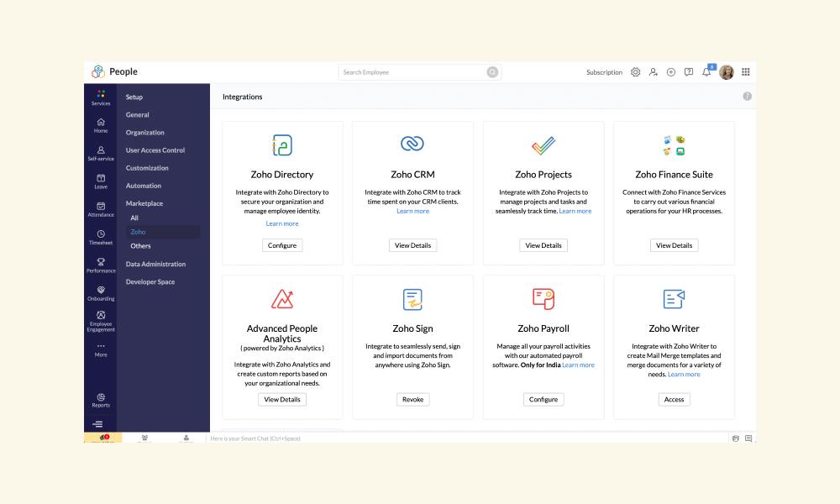Click the bottom-right notes icon
This screenshot has height=504, width=840.
tap(748, 438)
